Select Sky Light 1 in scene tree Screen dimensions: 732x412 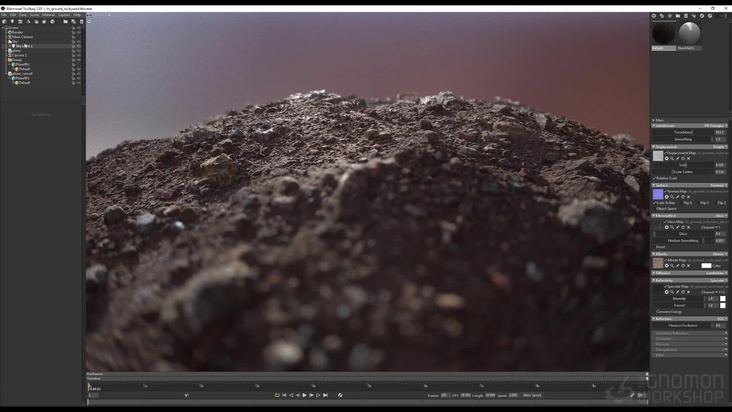[24, 46]
